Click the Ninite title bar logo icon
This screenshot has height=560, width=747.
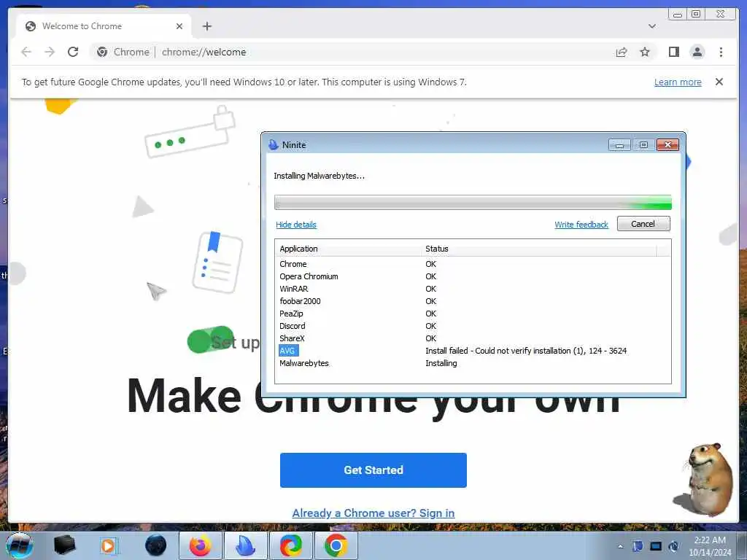click(x=274, y=145)
